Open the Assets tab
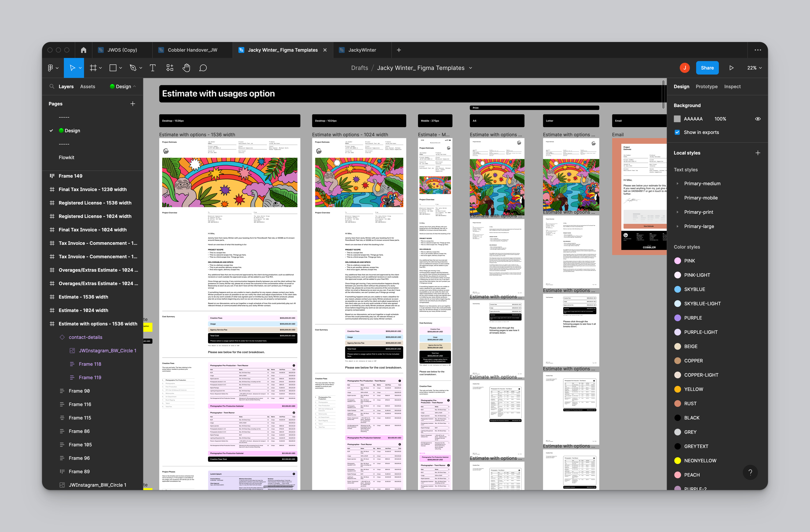 point(87,86)
